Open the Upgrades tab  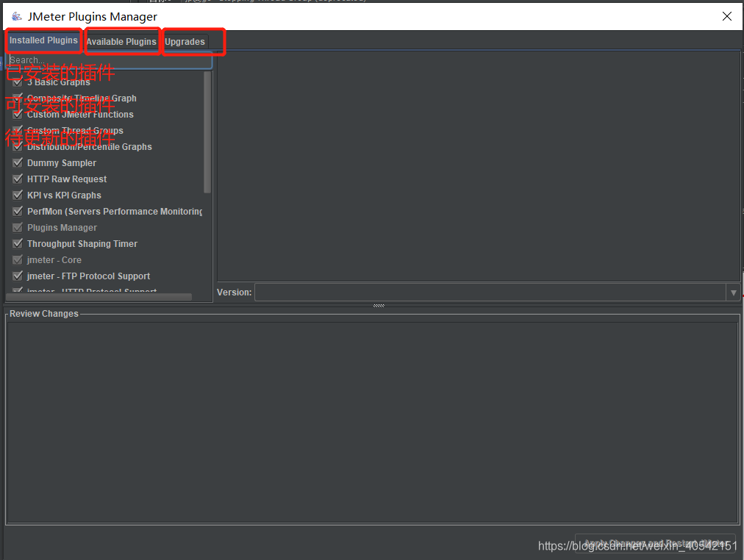(x=185, y=42)
